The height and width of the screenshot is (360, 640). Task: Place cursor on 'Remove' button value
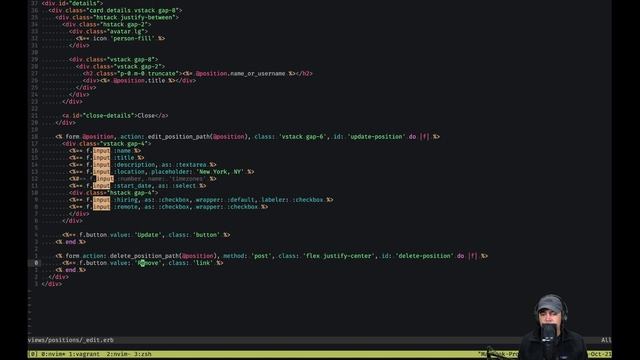148,263
